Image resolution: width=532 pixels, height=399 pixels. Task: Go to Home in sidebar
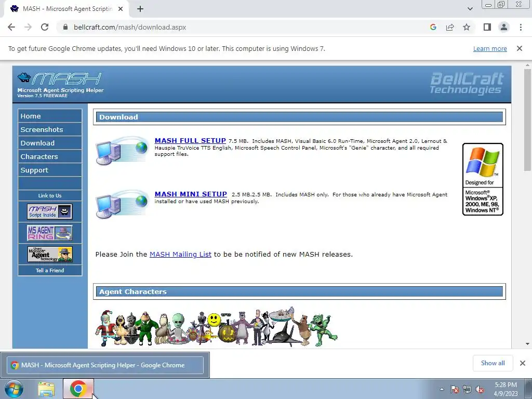[x=50, y=116]
